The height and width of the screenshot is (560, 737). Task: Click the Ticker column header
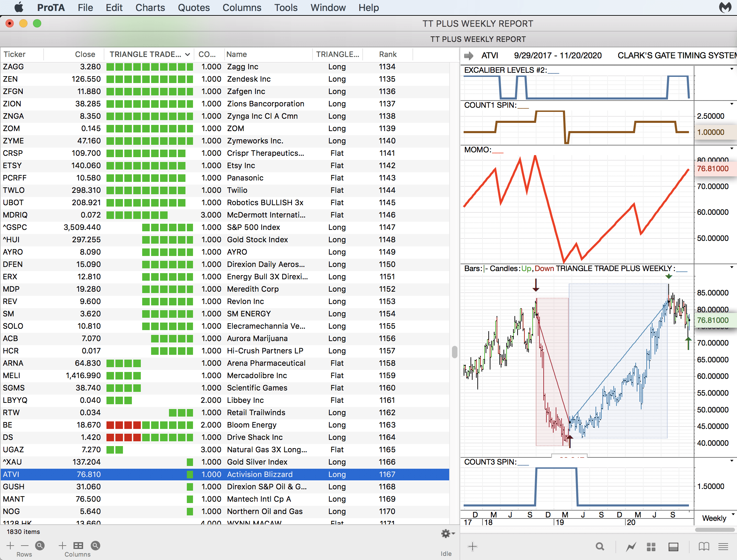pos(14,54)
